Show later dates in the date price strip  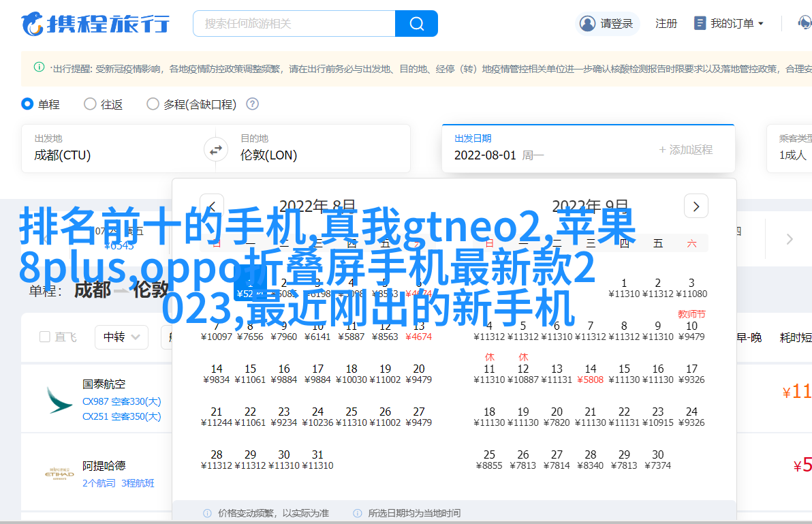[x=790, y=238]
